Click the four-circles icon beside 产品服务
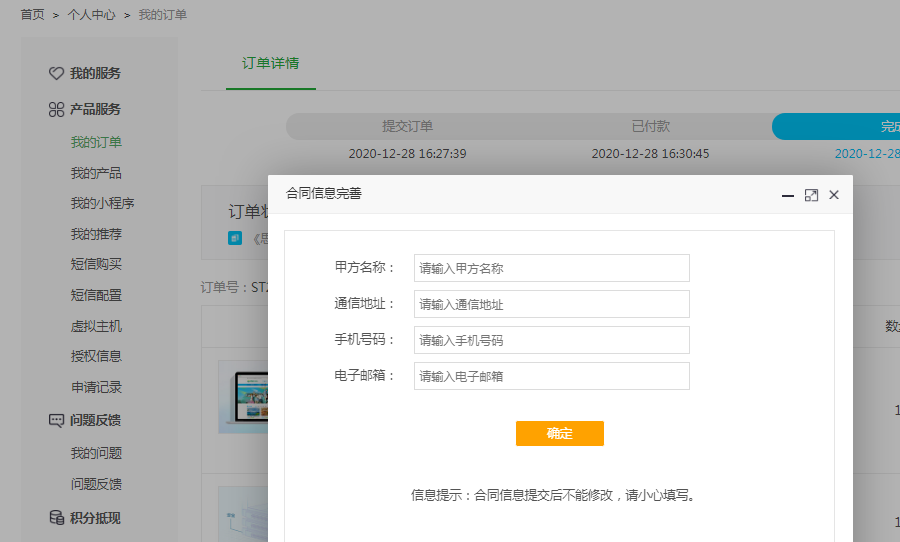The image size is (900, 542). point(57,109)
